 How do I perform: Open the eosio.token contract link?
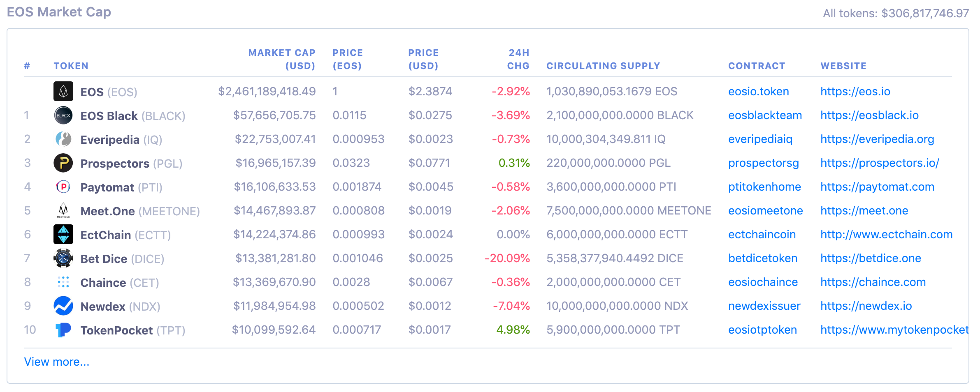[758, 91]
